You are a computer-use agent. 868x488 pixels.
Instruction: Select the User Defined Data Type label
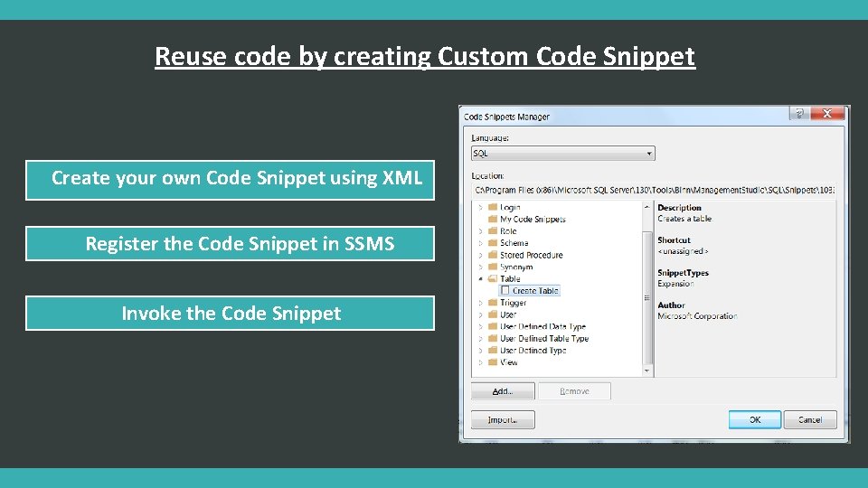pos(542,326)
